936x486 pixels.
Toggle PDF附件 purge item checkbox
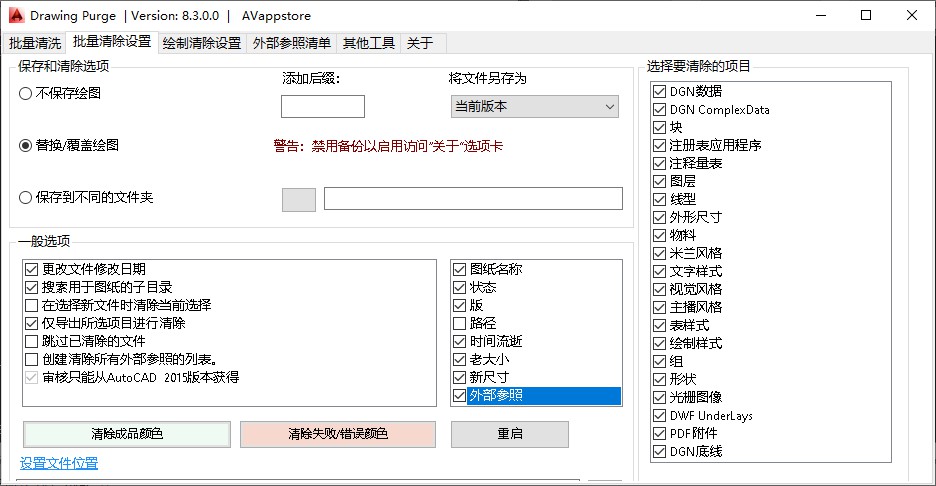click(x=659, y=433)
